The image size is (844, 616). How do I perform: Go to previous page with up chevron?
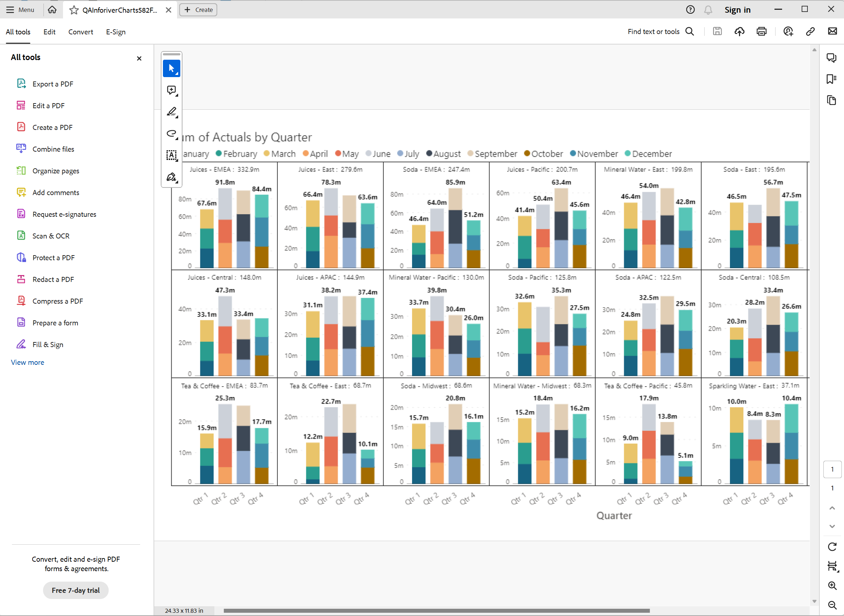click(832, 508)
